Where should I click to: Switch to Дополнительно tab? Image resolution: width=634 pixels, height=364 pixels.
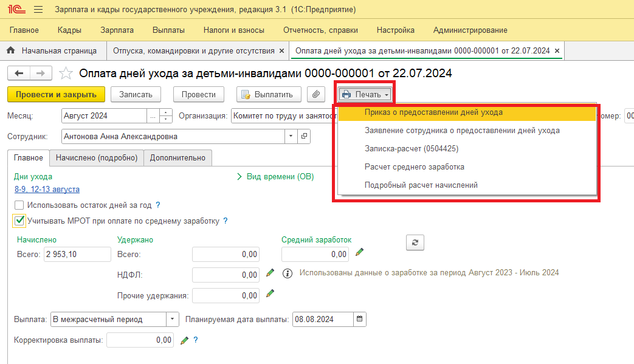pos(177,158)
